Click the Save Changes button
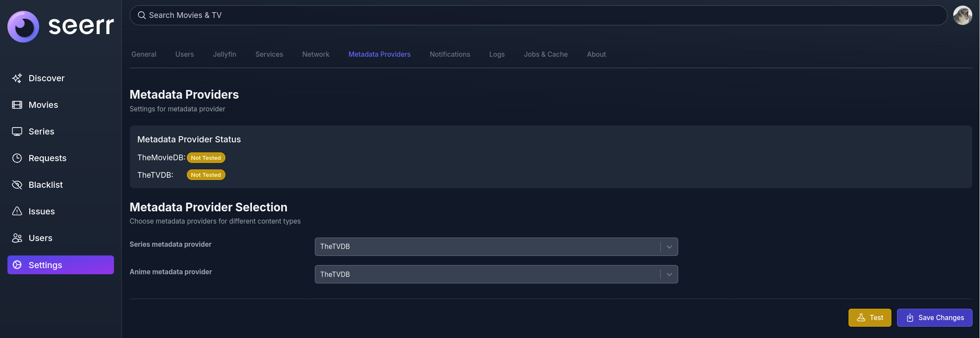980x338 pixels. pyautogui.click(x=935, y=318)
